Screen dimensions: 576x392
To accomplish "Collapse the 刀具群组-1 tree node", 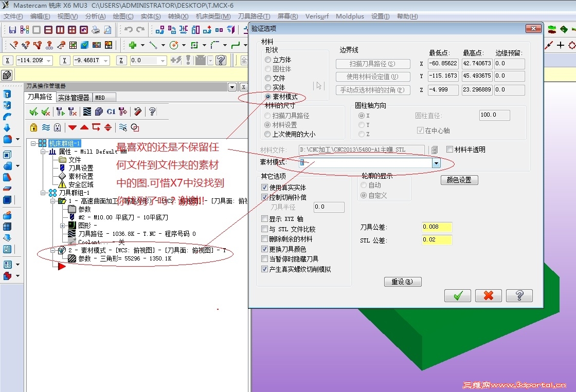I will pyautogui.click(x=43, y=192).
